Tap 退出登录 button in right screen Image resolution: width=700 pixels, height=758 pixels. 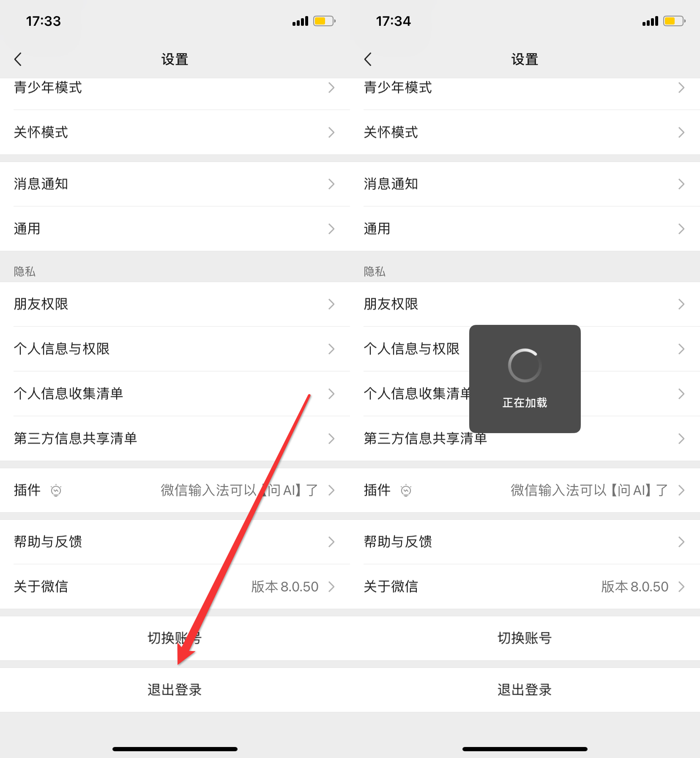[x=525, y=690]
